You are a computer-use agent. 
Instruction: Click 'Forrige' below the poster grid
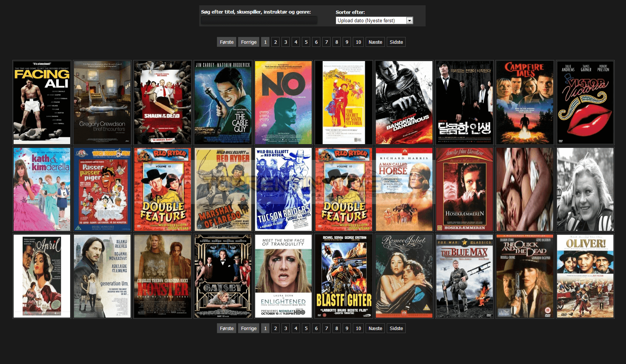tap(249, 328)
